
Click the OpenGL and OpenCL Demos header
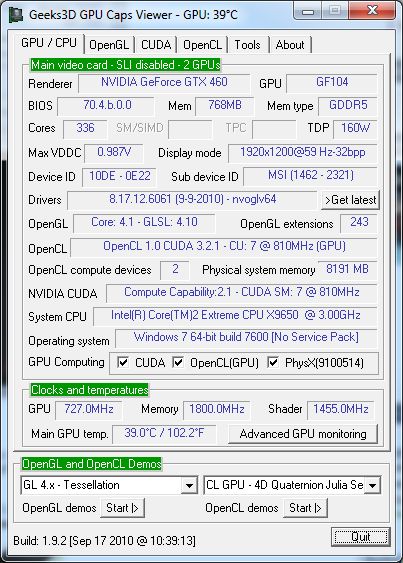click(x=92, y=464)
